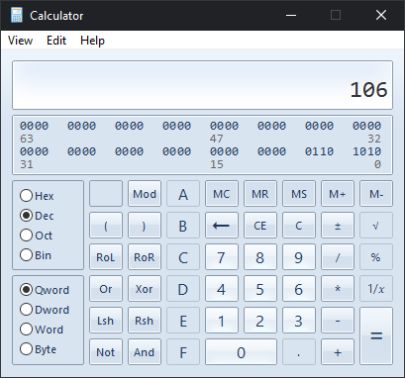This screenshot has width=405, height=378.
Task: Click the M- memory subtract button
Action: point(376,194)
